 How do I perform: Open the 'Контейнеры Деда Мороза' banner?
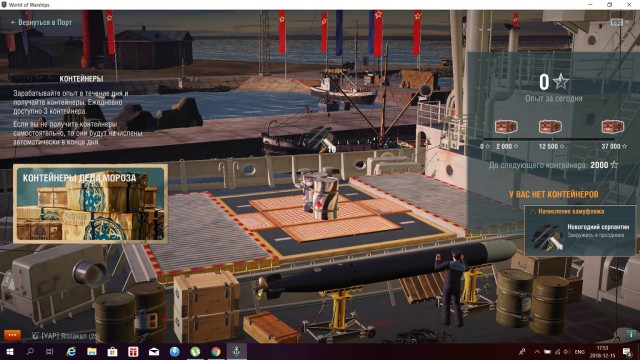coord(90,204)
